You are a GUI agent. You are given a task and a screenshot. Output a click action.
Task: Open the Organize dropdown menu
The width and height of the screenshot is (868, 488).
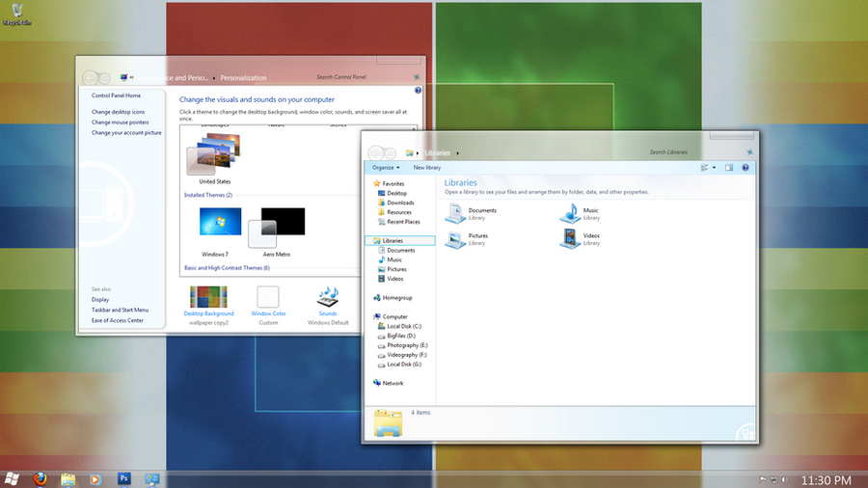tap(386, 168)
